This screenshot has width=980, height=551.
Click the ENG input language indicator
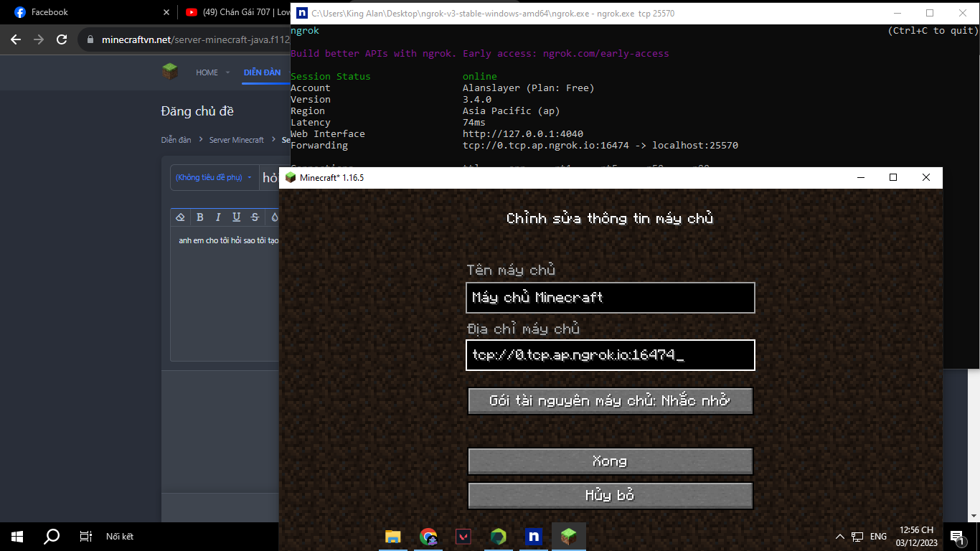[878, 537]
